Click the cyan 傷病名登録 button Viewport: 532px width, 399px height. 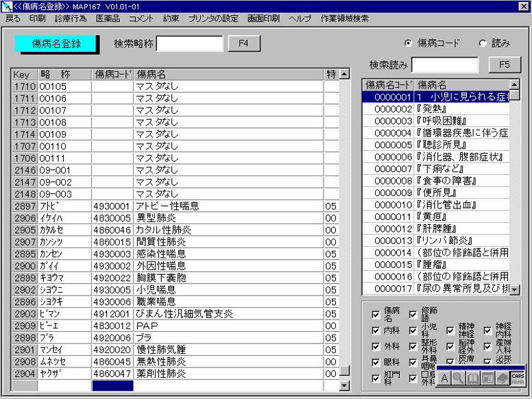coord(57,43)
